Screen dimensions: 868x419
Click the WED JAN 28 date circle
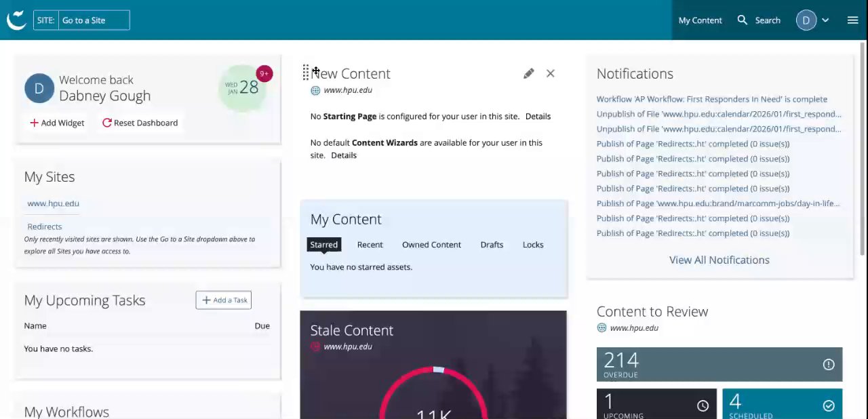tap(241, 88)
